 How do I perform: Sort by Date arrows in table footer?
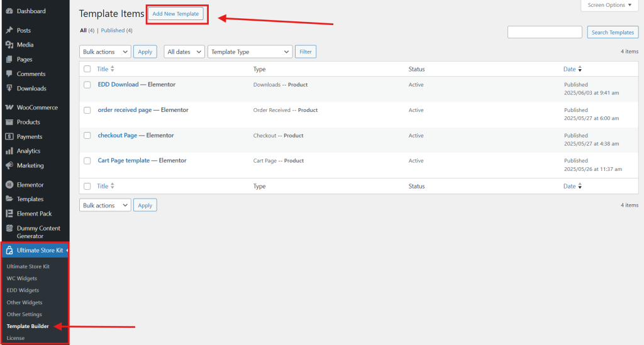[580, 186]
